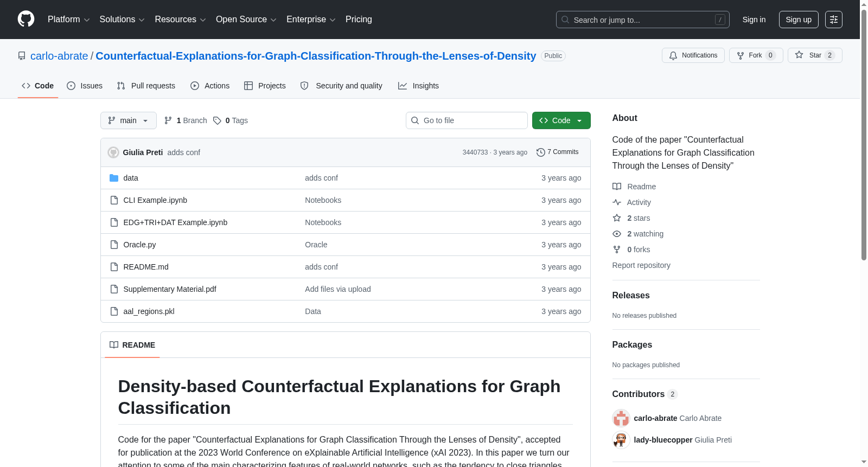Click Giulia Preti's commit avatar
Screen dimensions: 868x467
pyautogui.click(x=113, y=152)
